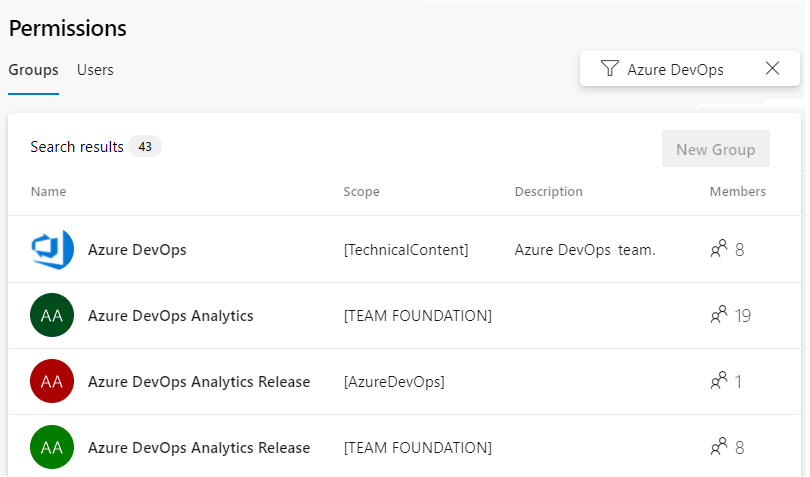This screenshot has height=477, width=810.
Task: Click the Permissions page heading
Action: 68,28
